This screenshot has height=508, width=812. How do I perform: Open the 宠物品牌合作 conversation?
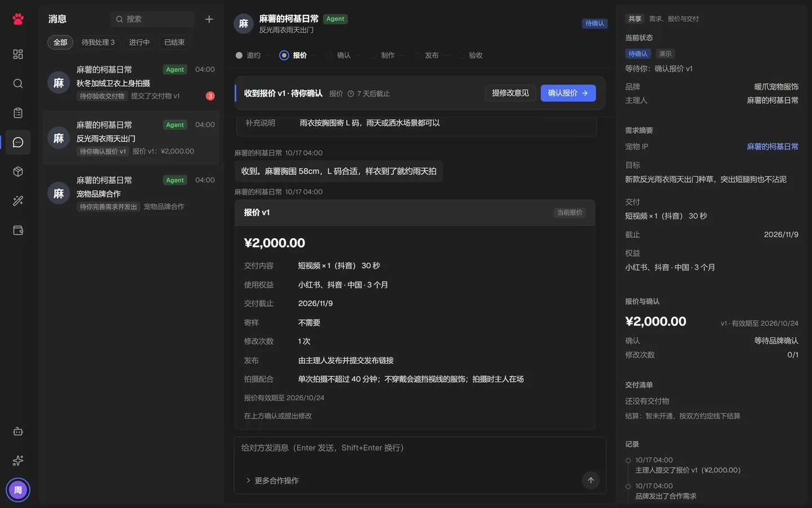[x=131, y=194]
